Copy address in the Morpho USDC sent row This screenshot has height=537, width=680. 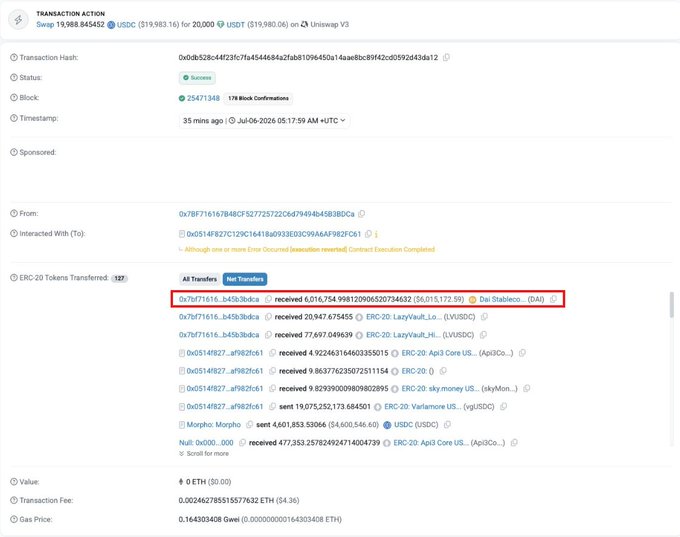coord(249,425)
